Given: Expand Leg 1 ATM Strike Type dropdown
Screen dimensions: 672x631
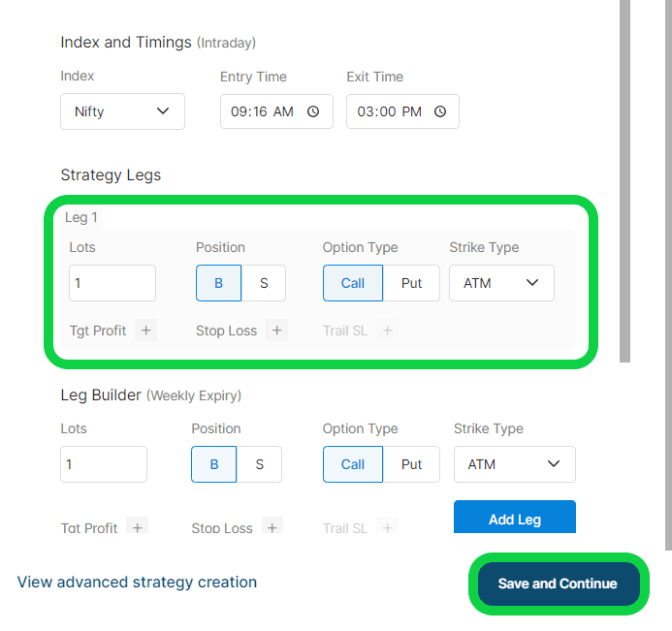Looking at the screenshot, I should [x=501, y=283].
